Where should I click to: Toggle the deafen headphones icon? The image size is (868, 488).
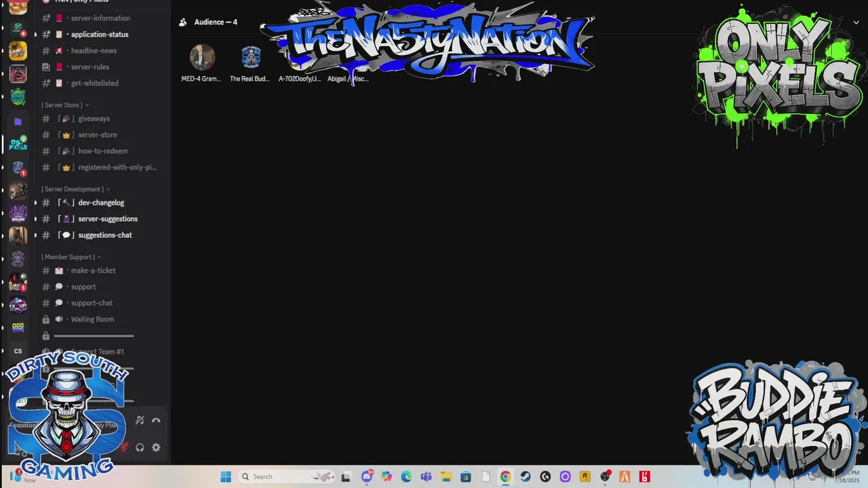coord(140,447)
